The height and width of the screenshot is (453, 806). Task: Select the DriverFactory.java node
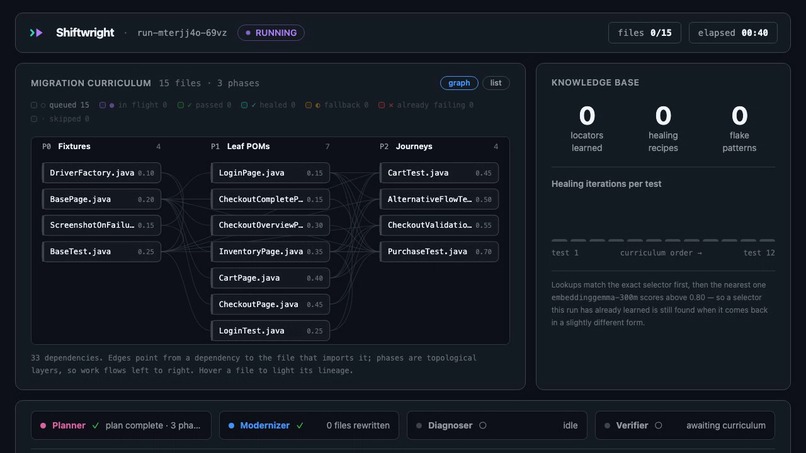pos(101,173)
